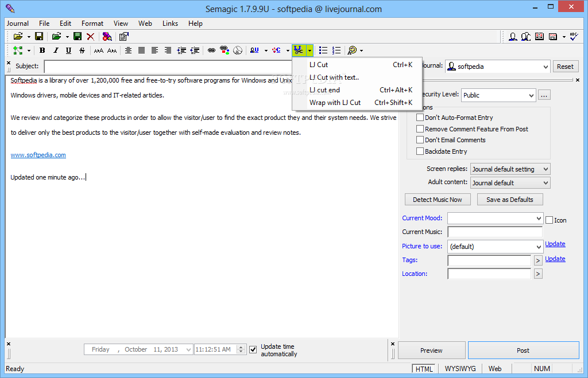Click the Preview button
This screenshot has height=378, width=588.
pyautogui.click(x=431, y=350)
